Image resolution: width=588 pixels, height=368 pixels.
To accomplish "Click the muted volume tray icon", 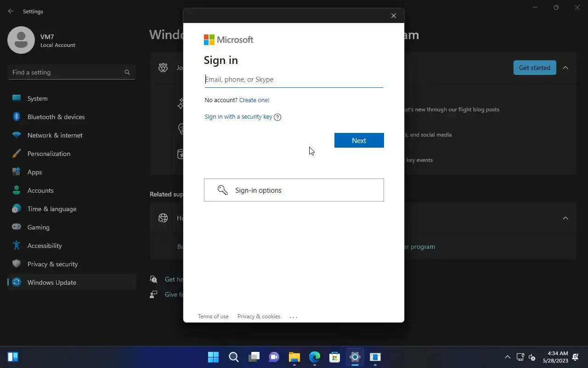I will tap(532, 357).
